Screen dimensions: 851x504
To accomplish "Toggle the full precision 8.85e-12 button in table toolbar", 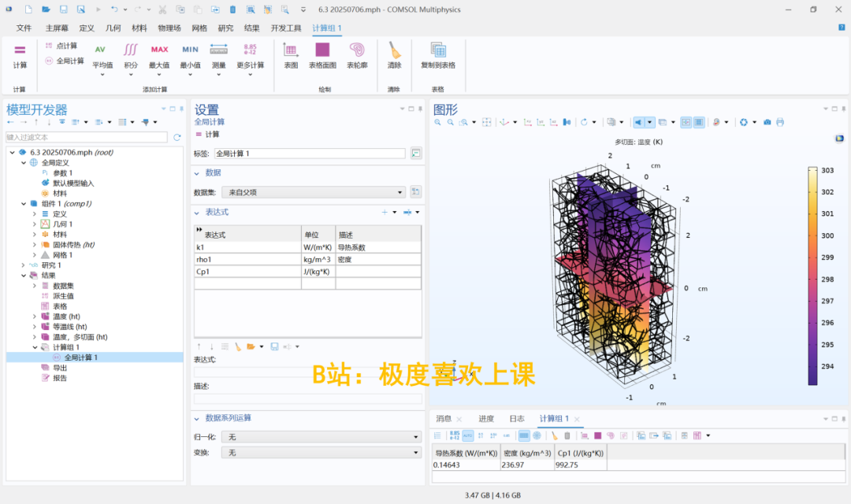I will tap(455, 435).
